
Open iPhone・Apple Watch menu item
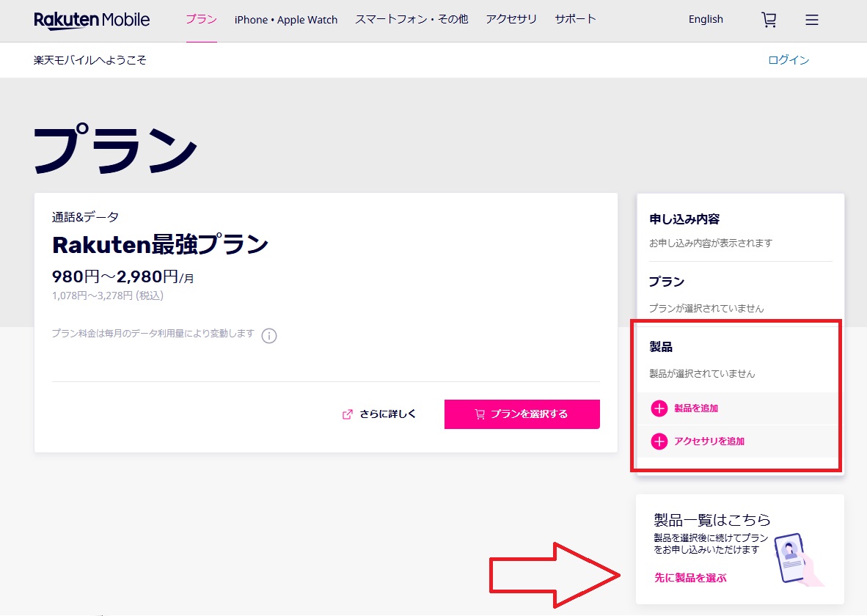click(x=286, y=19)
